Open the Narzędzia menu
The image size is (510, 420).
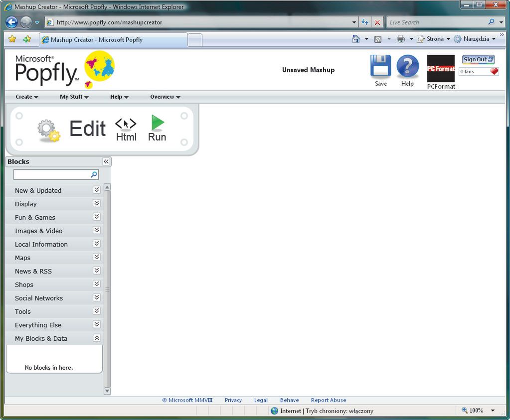coord(475,39)
